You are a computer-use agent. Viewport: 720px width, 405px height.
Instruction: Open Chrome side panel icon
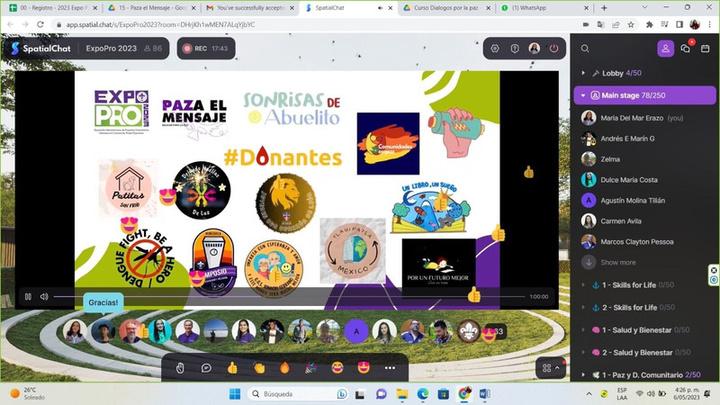point(680,25)
